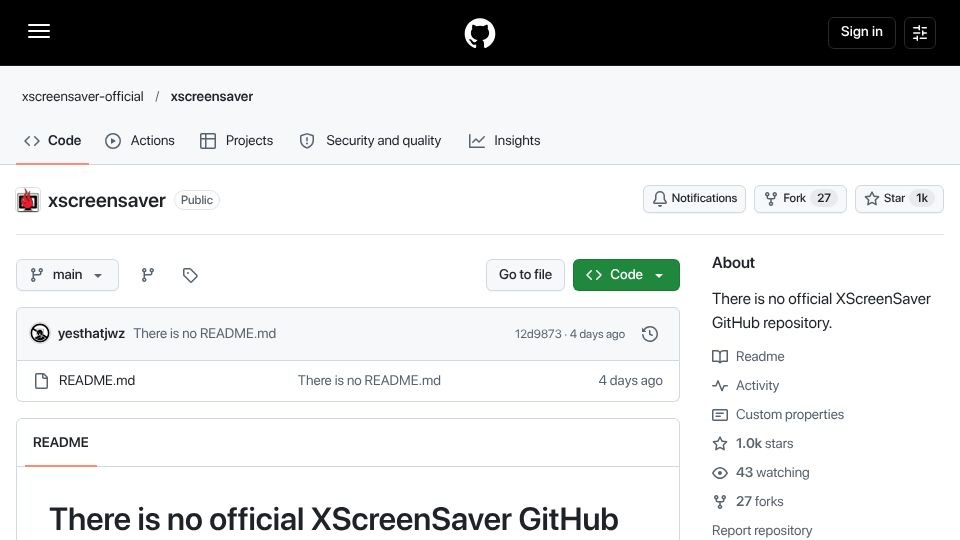Select the Code tab
The width and height of the screenshot is (960, 540).
pos(53,141)
